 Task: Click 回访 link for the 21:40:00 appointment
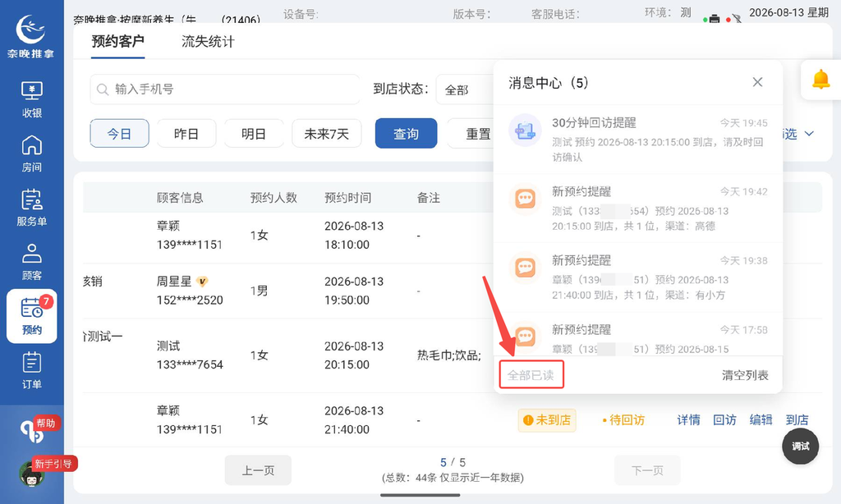click(724, 419)
